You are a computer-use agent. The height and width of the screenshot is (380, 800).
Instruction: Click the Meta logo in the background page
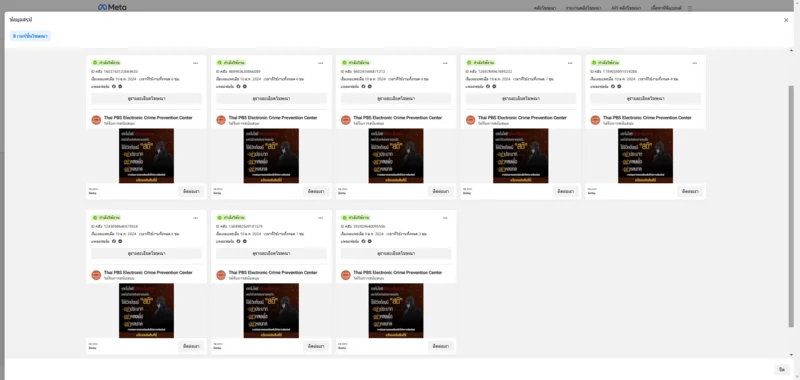pyautogui.click(x=112, y=7)
